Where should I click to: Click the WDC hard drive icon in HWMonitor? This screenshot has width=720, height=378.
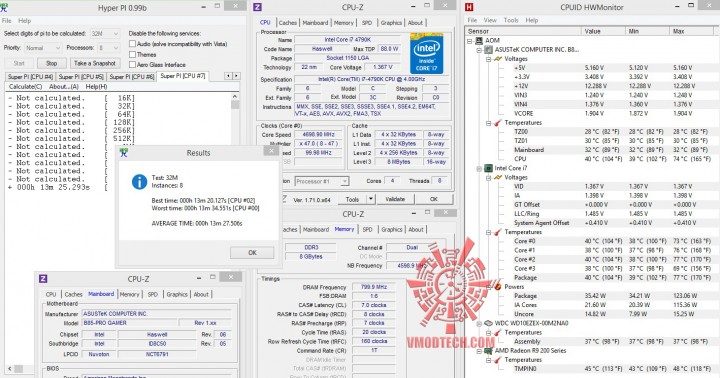(489, 323)
